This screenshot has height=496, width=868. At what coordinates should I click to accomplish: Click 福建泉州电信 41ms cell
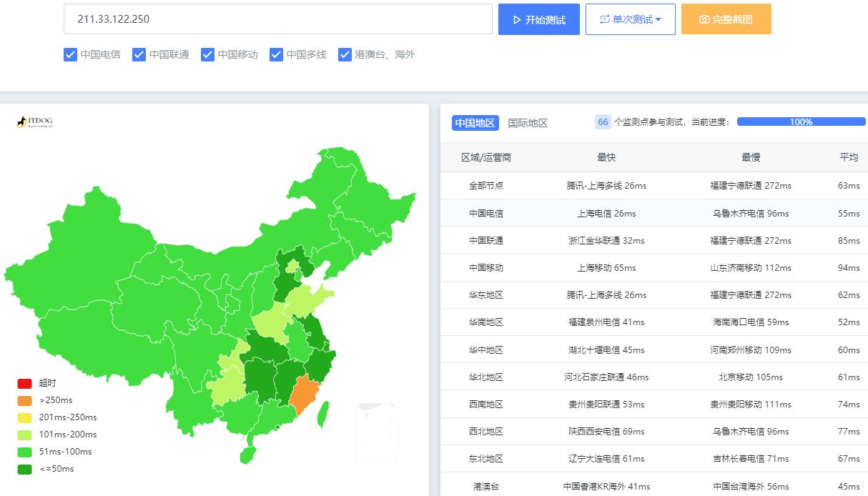(x=606, y=322)
